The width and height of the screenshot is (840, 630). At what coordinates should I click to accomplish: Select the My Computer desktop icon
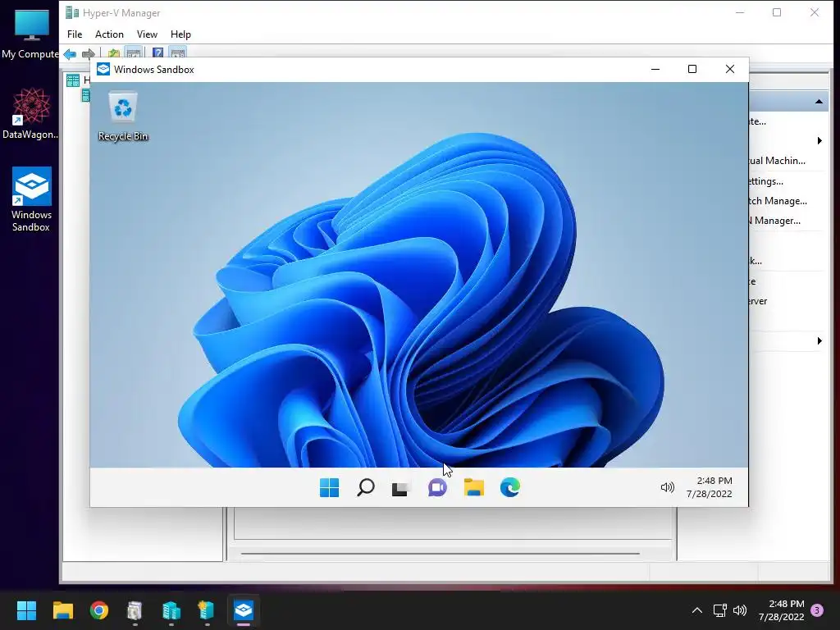[x=30, y=33]
